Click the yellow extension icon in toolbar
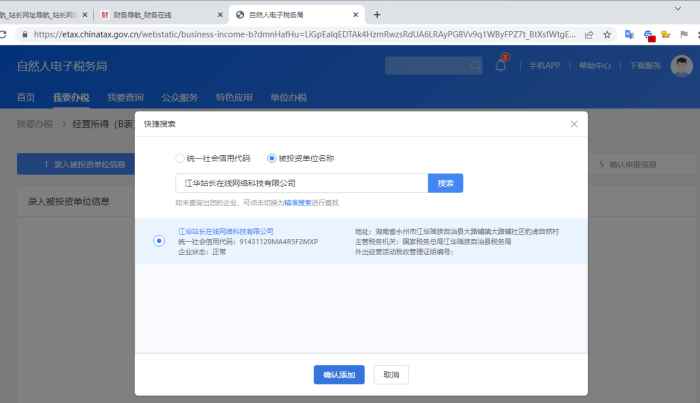This screenshot has height=403, width=700. tap(666, 34)
